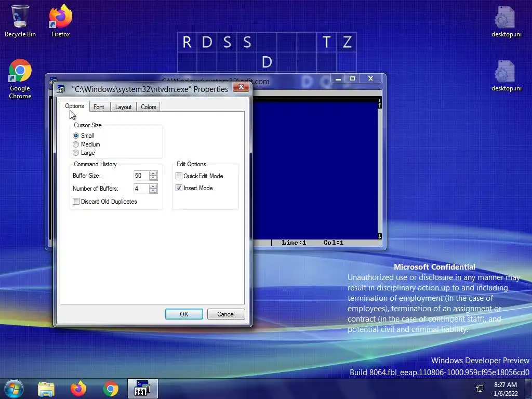
Task: Confirm with the OK button
Action: click(x=184, y=314)
